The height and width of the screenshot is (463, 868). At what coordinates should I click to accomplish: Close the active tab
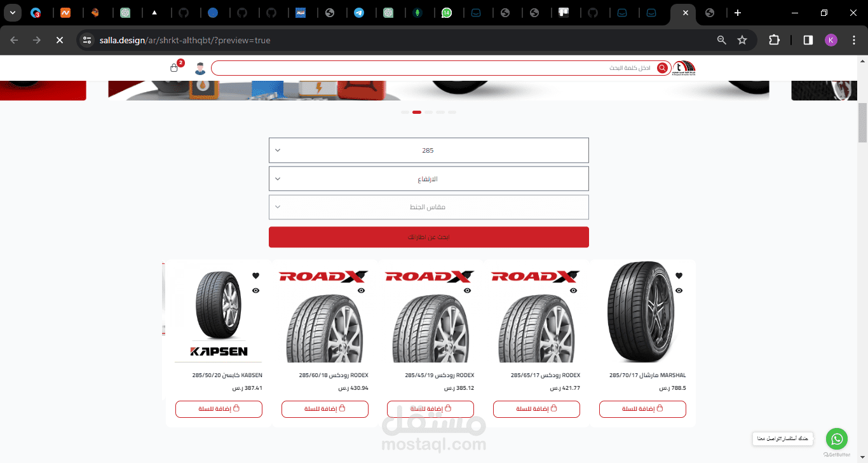684,13
